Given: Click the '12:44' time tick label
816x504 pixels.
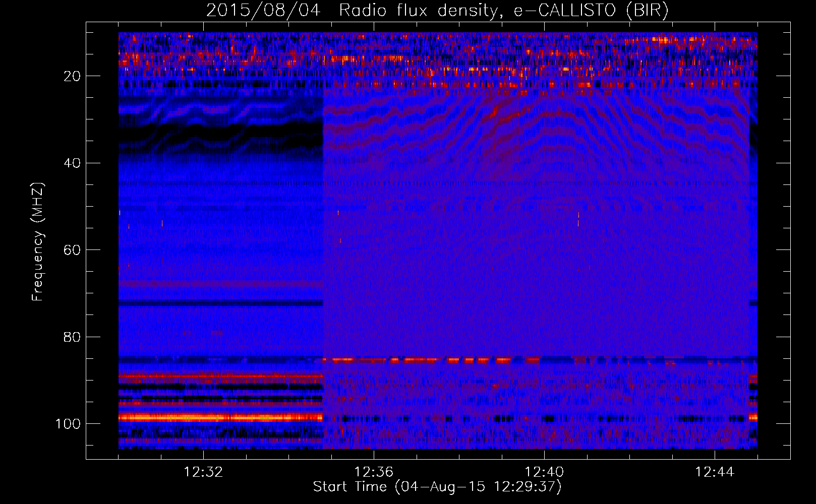Looking at the screenshot, I should point(715,472).
